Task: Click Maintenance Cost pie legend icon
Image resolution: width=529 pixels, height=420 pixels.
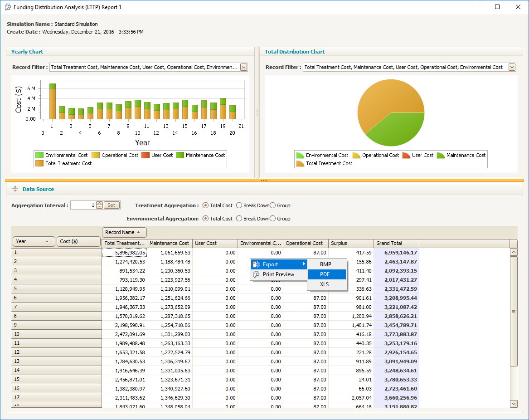Action: coord(441,155)
